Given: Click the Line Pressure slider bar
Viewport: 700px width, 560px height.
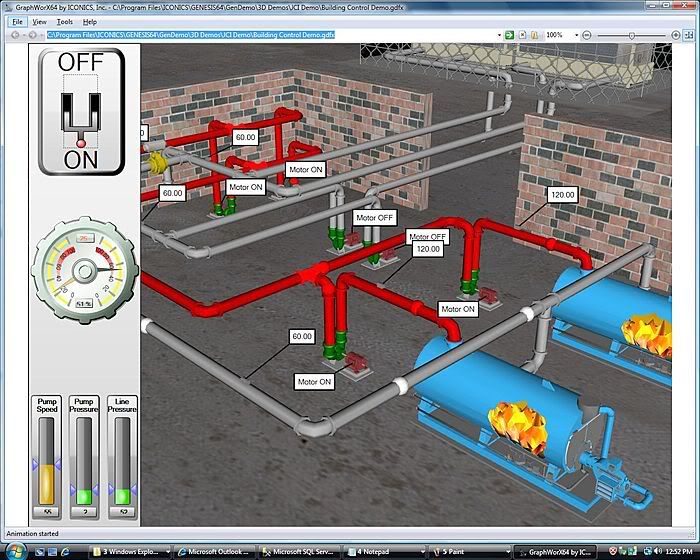Looking at the screenshot, I should (122, 462).
